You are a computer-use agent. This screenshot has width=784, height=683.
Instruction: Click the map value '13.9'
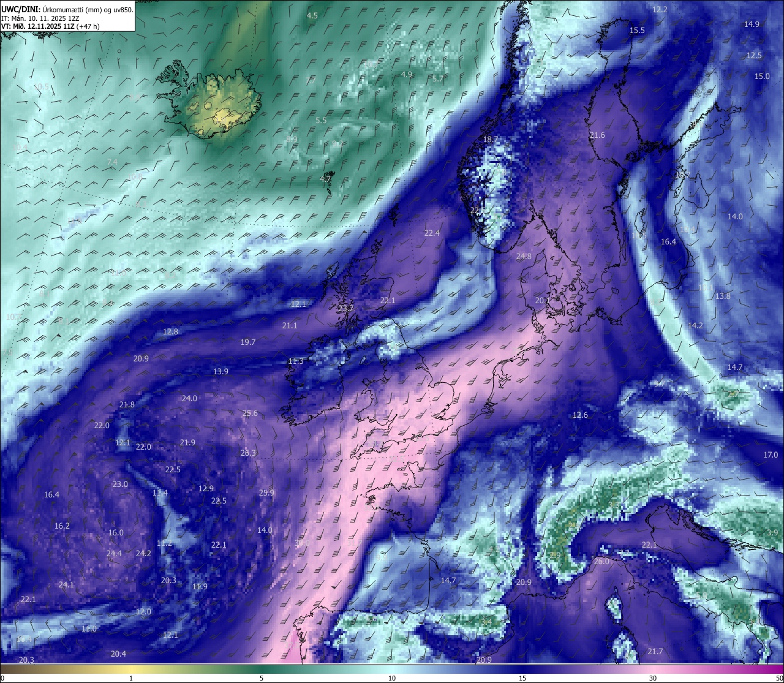(221, 371)
